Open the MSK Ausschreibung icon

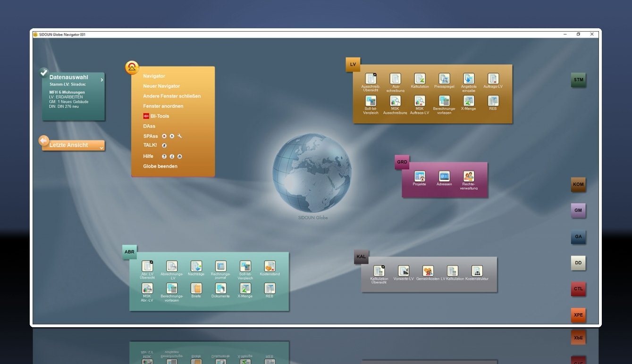click(395, 101)
